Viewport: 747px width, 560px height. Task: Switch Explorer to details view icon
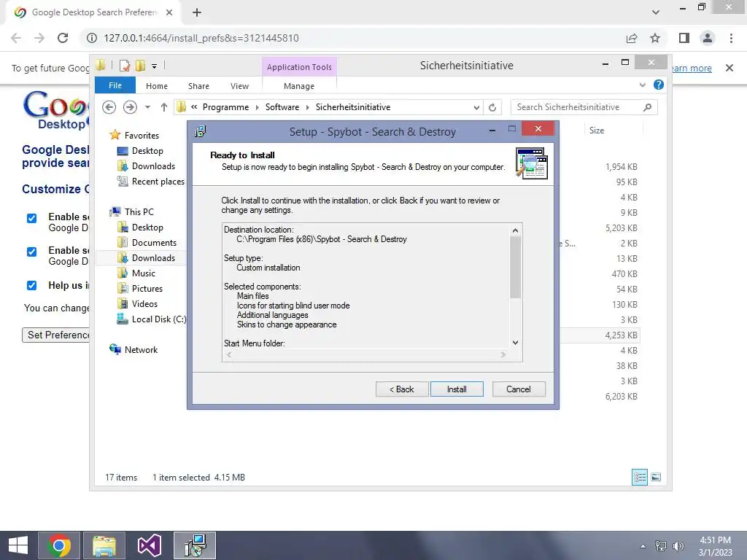(639, 477)
